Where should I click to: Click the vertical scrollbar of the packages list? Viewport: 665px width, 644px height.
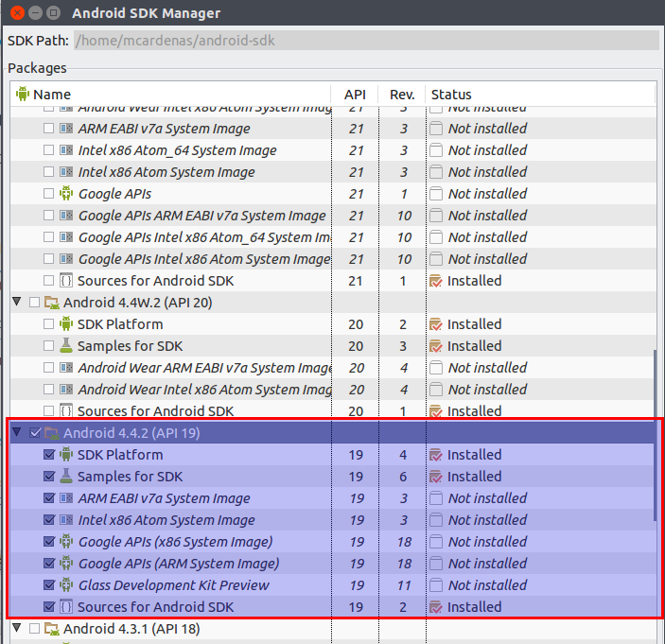coord(656,435)
